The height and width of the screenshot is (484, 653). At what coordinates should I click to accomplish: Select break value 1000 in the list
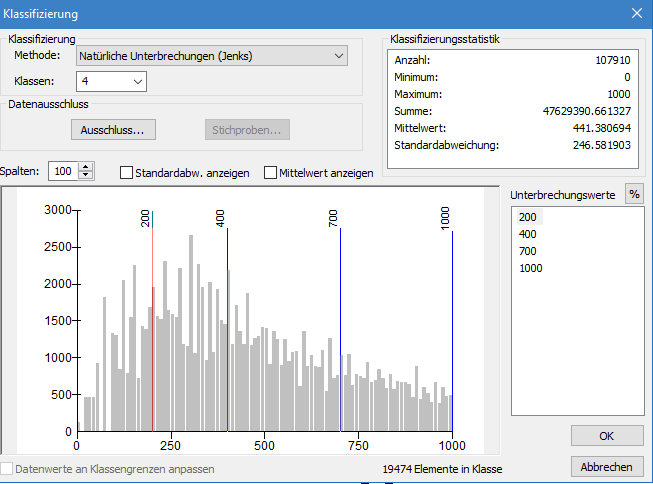pos(530,268)
